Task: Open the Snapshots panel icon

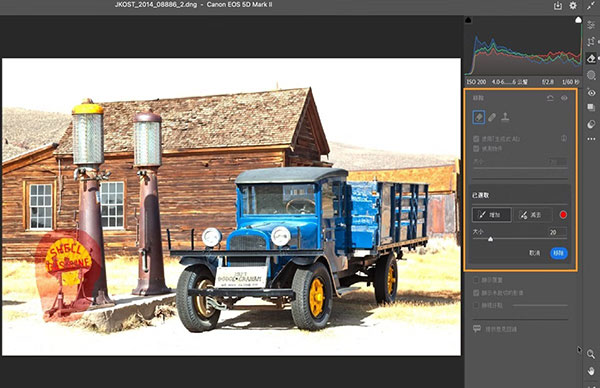Action: click(591, 108)
